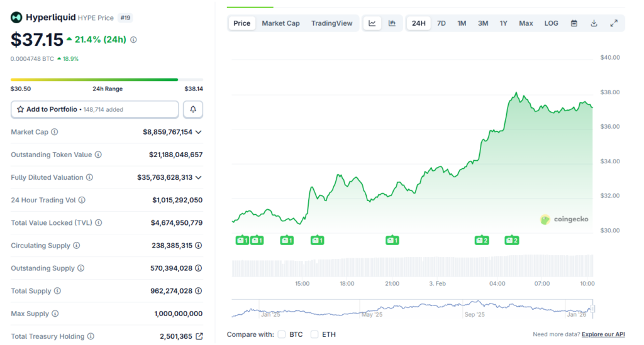Expand chart to fullscreen
The width and height of the screenshot is (644, 345).
[614, 23]
